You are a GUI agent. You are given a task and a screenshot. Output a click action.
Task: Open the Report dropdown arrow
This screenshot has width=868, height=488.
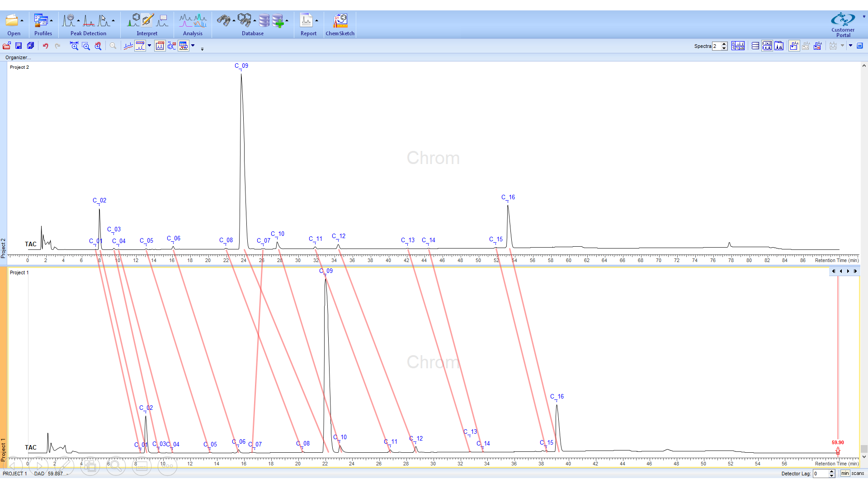316,21
